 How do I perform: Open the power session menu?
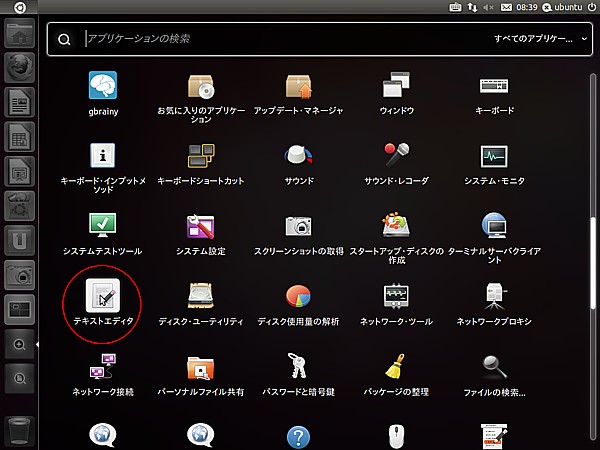tap(592, 7)
